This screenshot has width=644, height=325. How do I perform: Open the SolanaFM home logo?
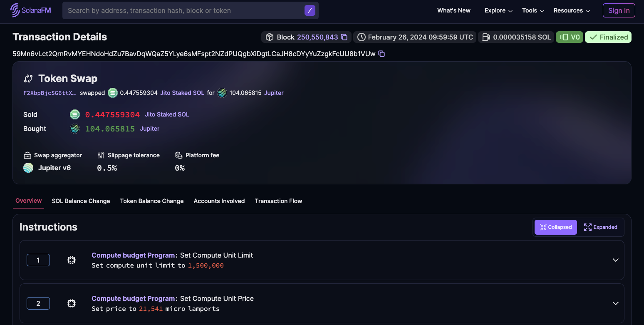point(31,10)
